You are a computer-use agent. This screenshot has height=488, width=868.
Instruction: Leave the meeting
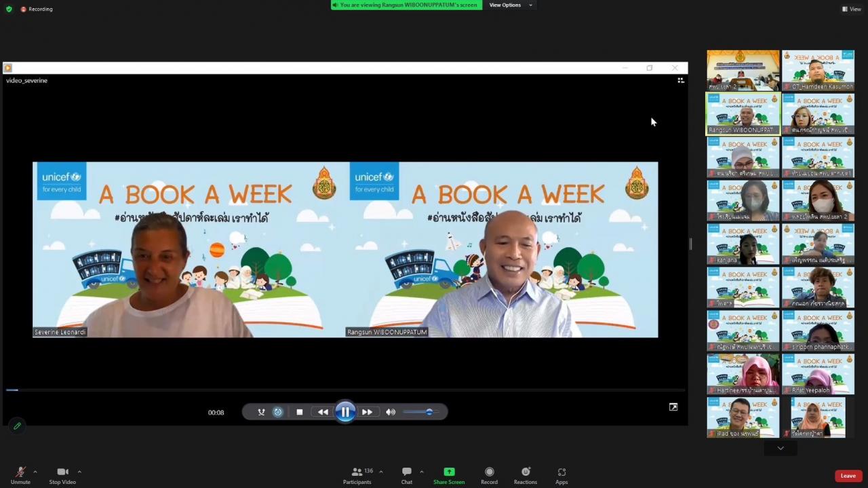[848, 476]
